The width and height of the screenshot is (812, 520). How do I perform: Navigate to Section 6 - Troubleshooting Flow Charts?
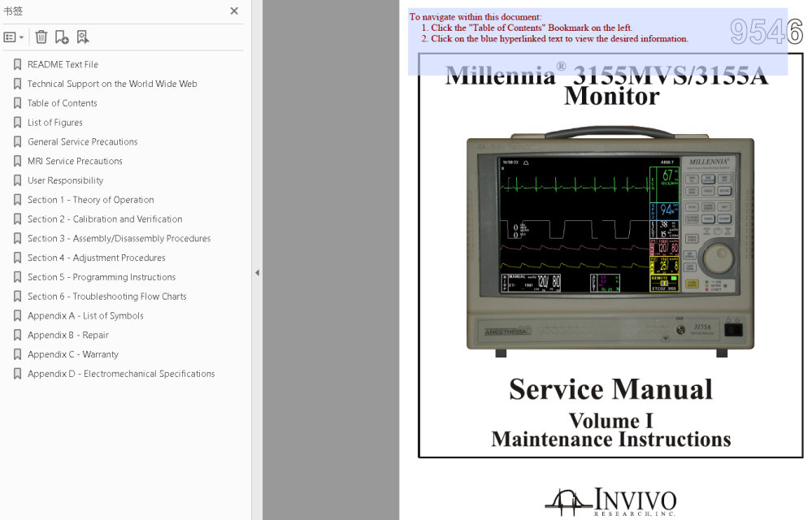tap(106, 297)
